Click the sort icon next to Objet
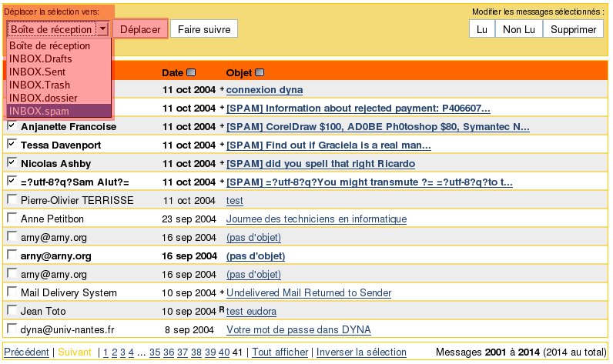Image resolution: width=613 pixels, height=364 pixels. [x=259, y=73]
